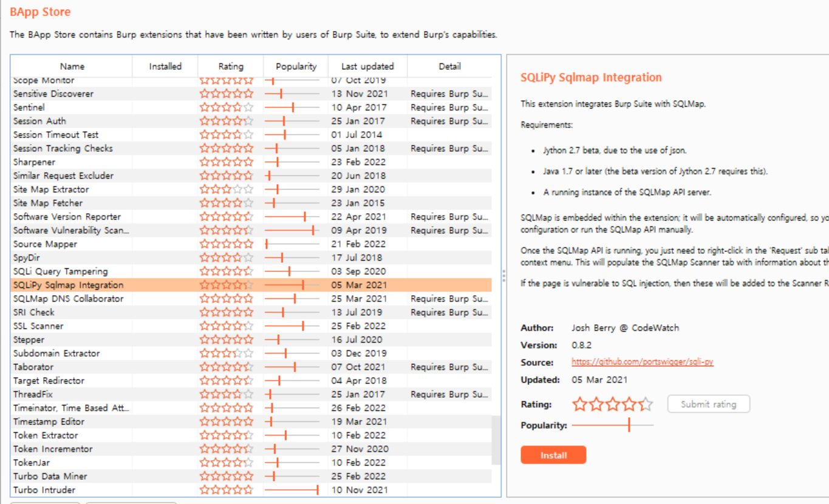Viewport: 829px width, 504px height.
Task: Select the Sensitive Discoverer extension
Action: pos(251,94)
